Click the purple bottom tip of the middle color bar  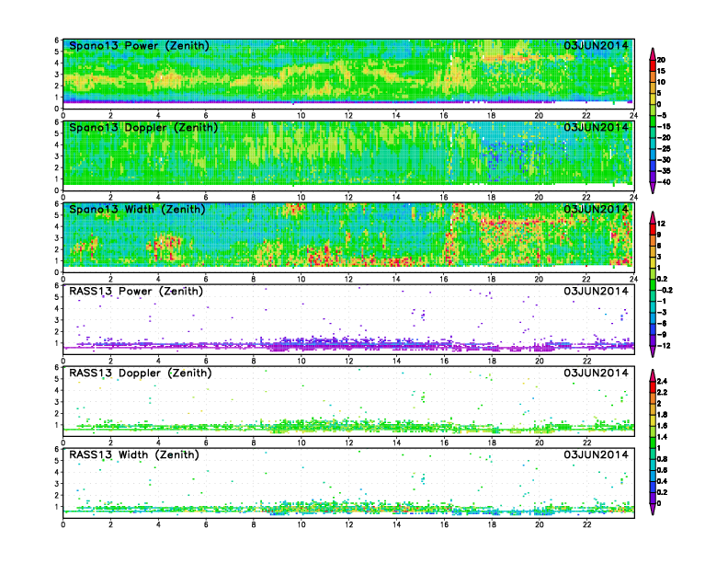653,351
